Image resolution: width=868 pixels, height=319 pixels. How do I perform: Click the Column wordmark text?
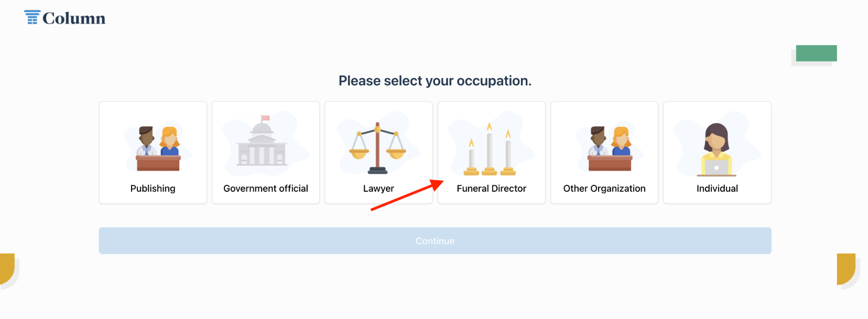74,18
